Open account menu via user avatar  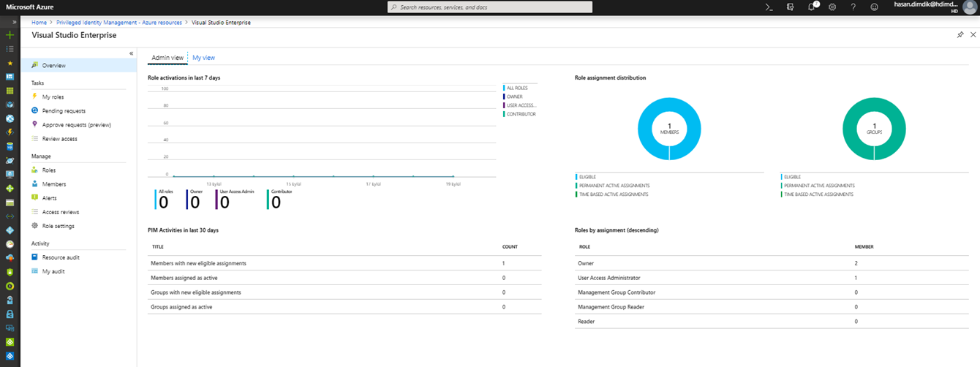tap(969, 7)
